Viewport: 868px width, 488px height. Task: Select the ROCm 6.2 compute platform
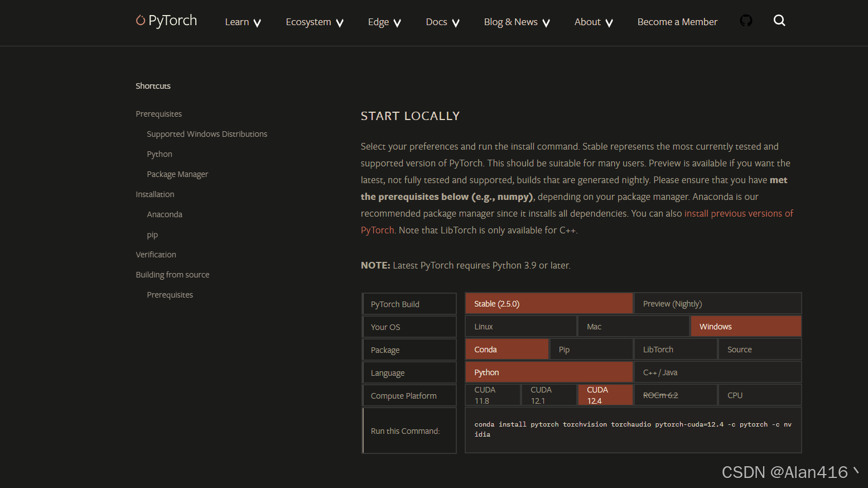click(x=676, y=395)
